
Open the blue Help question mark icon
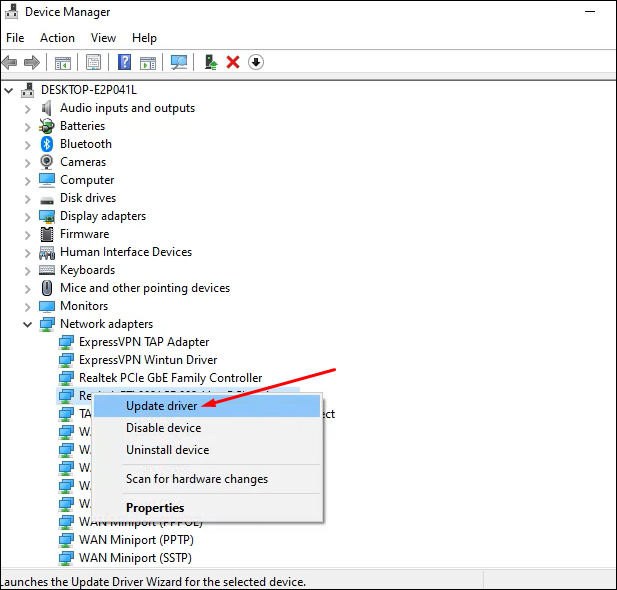pos(124,62)
